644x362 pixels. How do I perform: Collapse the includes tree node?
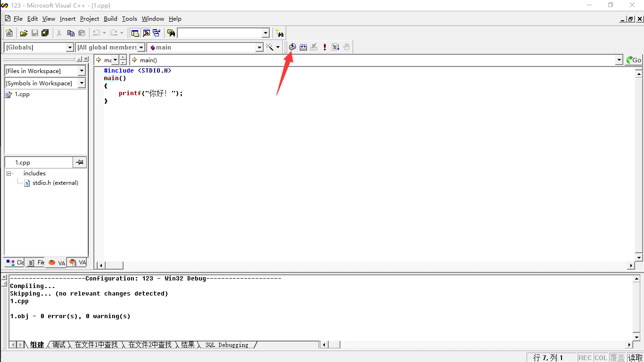tap(9, 173)
